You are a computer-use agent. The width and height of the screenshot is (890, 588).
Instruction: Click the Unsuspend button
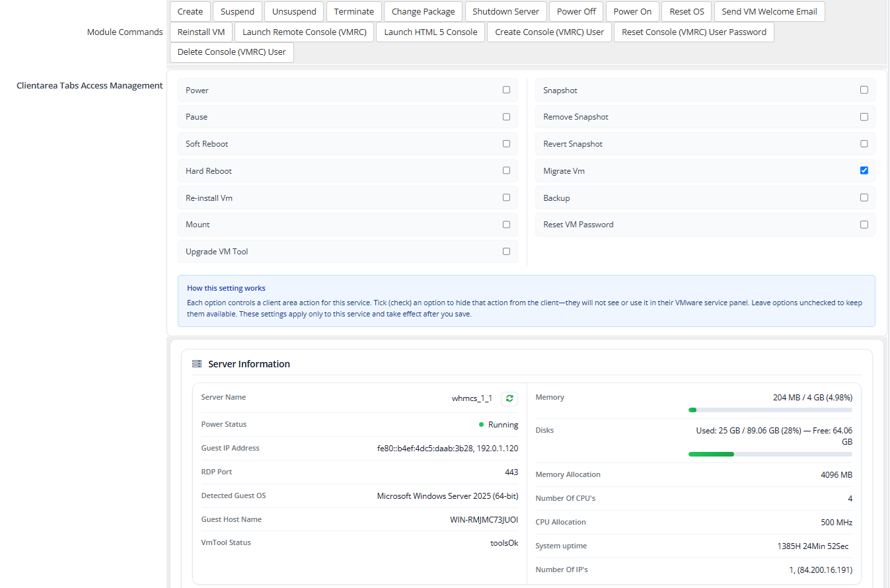pos(294,12)
